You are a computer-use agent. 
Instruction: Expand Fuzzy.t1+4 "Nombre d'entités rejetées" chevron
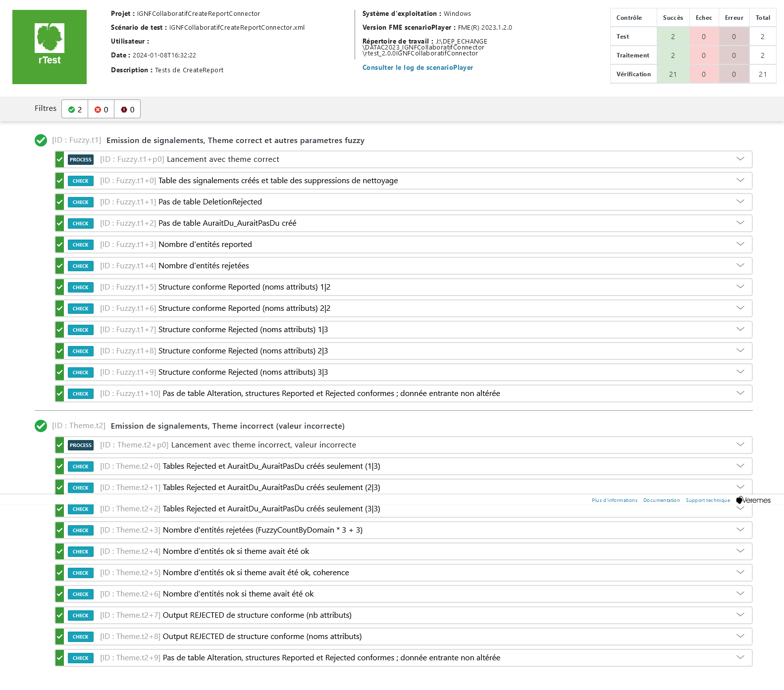[740, 265]
